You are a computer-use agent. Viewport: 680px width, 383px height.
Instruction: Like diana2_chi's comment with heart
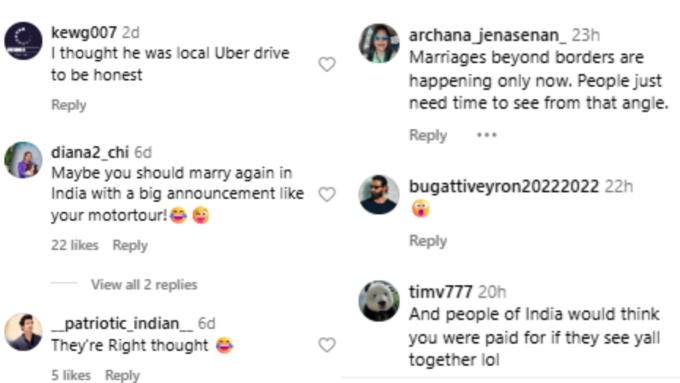tap(327, 194)
